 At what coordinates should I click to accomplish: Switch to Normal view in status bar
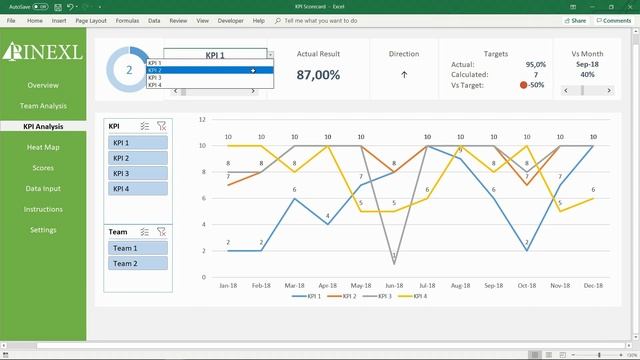pyautogui.click(x=534, y=355)
